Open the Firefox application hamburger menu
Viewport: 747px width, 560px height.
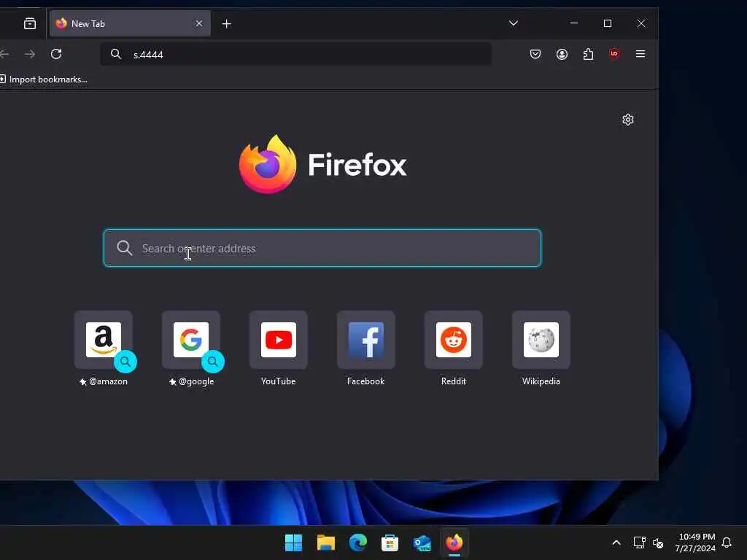pos(640,54)
